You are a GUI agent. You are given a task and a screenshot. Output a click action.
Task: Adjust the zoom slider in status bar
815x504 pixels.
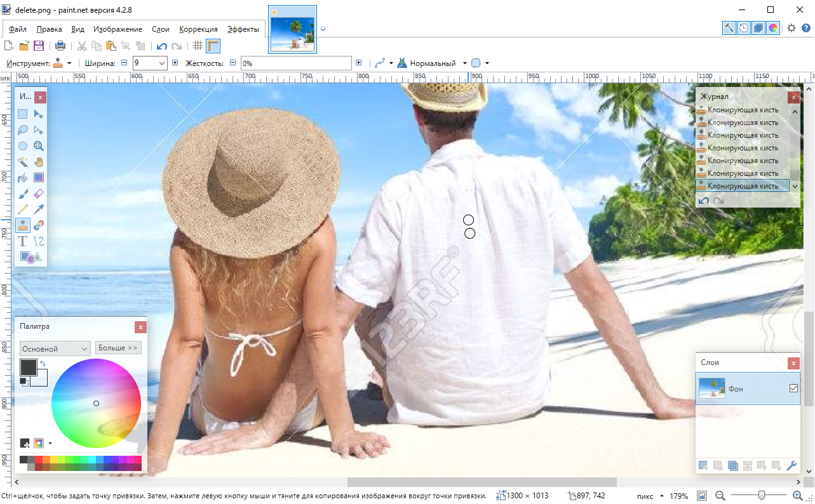(x=762, y=495)
